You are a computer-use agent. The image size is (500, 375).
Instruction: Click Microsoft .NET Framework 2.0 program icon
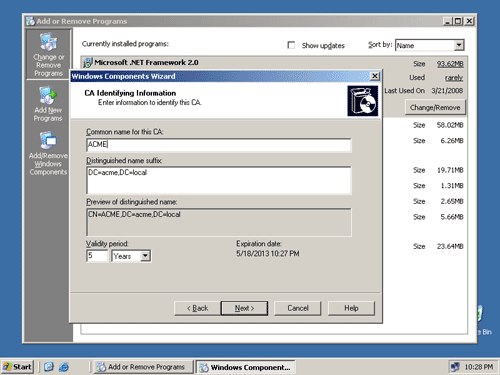click(x=87, y=63)
